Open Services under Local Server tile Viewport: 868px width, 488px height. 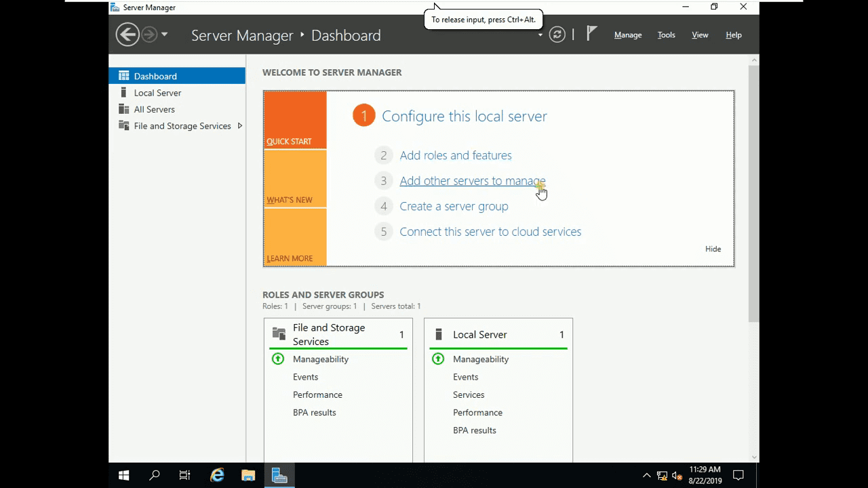click(x=469, y=394)
